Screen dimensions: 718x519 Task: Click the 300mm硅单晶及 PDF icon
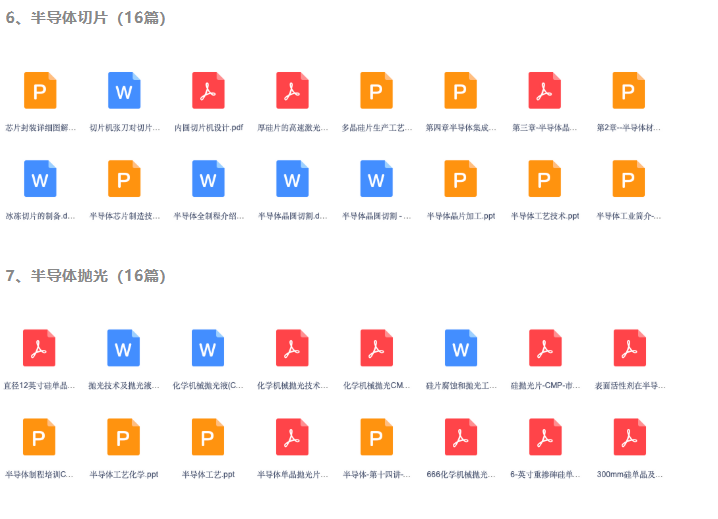[x=629, y=437]
